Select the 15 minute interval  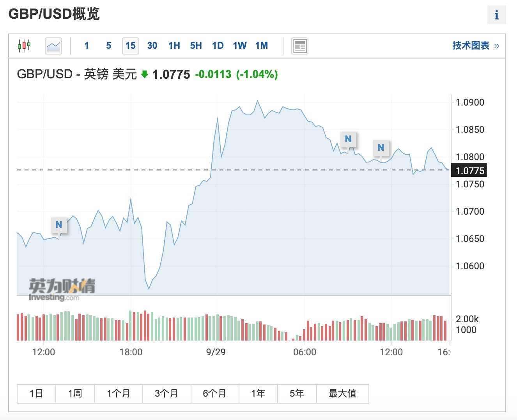click(130, 46)
